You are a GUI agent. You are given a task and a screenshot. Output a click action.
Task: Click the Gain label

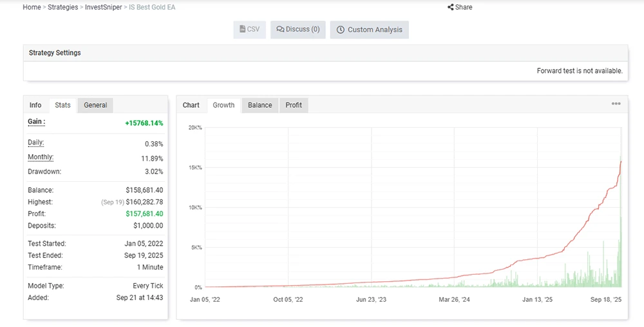click(x=36, y=122)
